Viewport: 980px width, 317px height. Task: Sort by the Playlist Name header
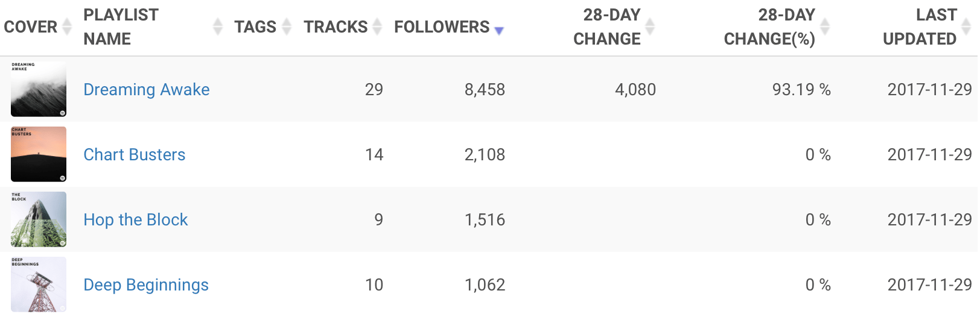(x=121, y=27)
